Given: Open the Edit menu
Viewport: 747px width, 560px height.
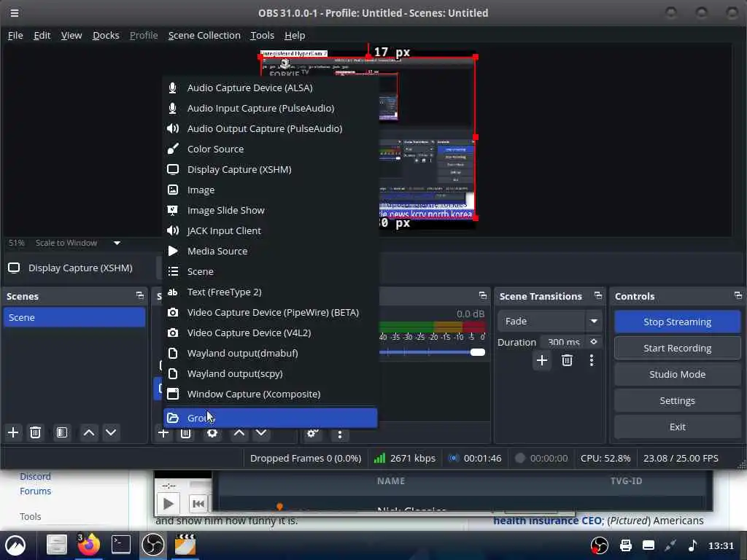Looking at the screenshot, I should coord(42,35).
